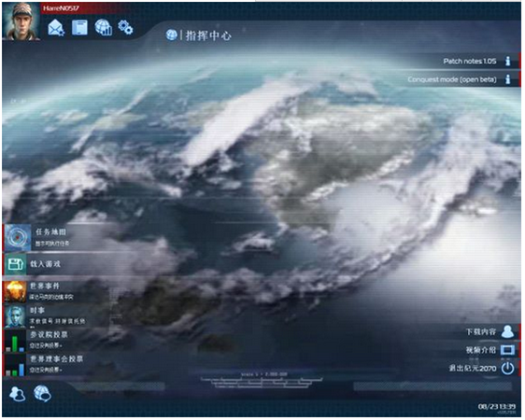Click the player avatar portrait
The image size is (525, 420).
click(21, 21)
